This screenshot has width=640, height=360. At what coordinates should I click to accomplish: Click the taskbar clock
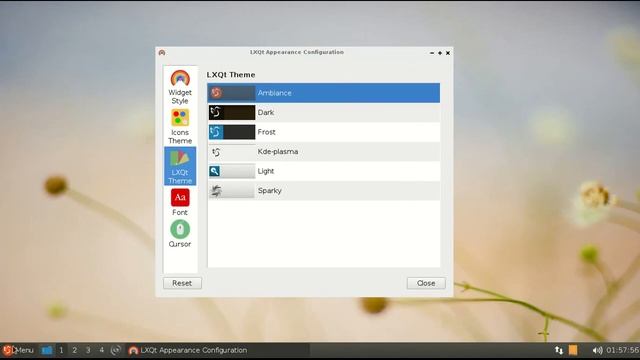coord(622,350)
